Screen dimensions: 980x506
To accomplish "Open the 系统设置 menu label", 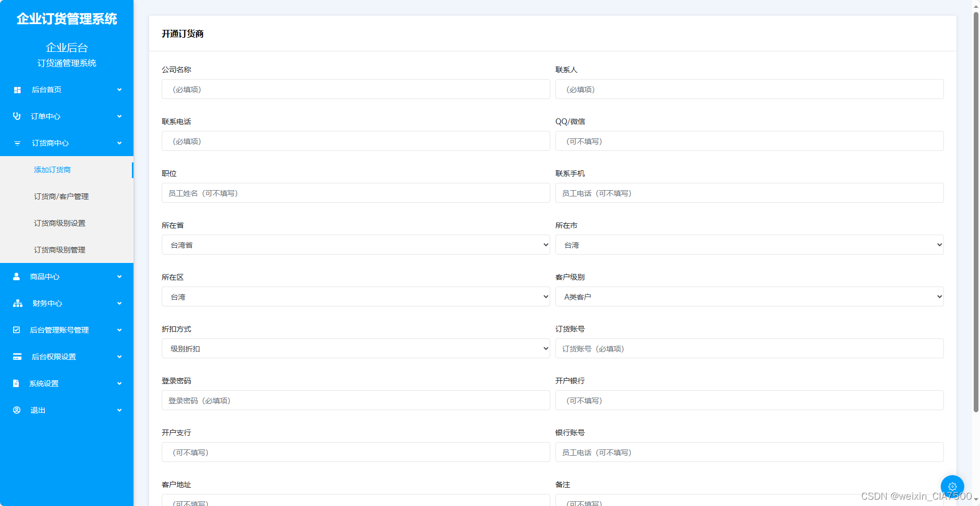I will (44, 383).
